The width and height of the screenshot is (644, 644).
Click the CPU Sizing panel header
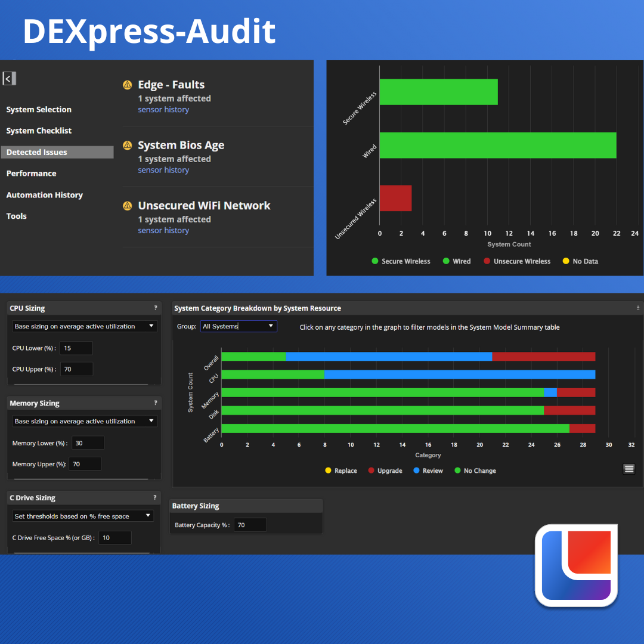point(84,308)
